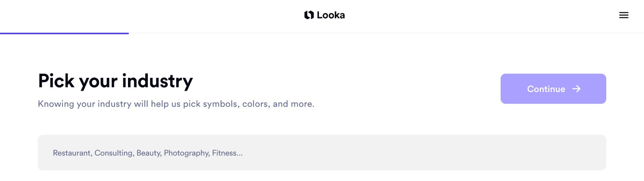Click "and more." at the subtitle end
The width and height of the screenshot is (644, 181).
click(293, 104)
